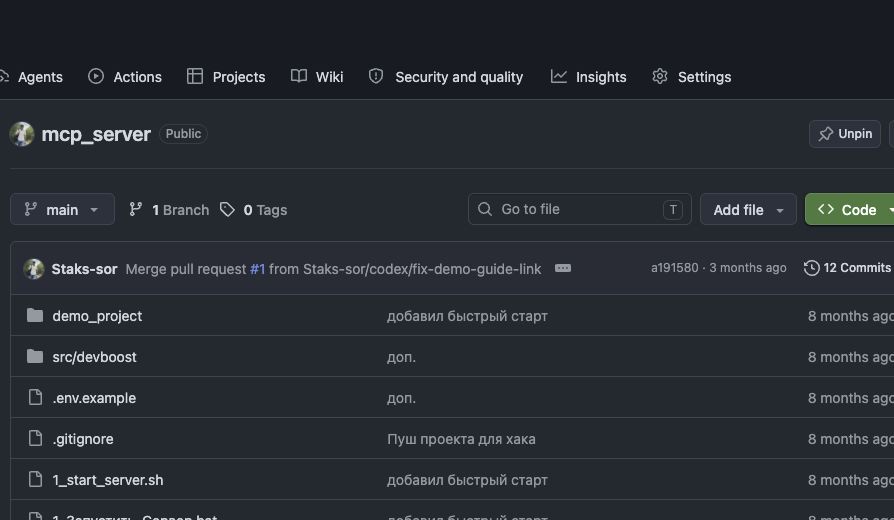Open commit a191580 hash link

pos(674,267)
